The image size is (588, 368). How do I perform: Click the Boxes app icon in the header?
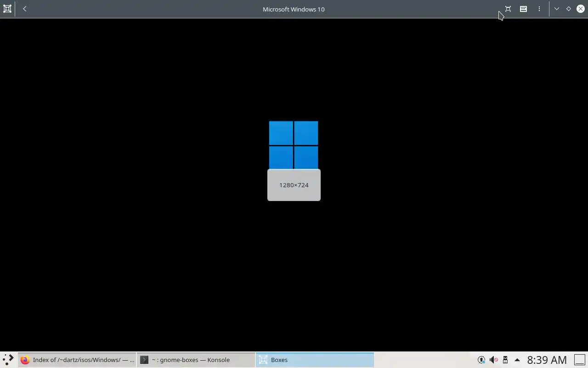(x=7, y=9)
